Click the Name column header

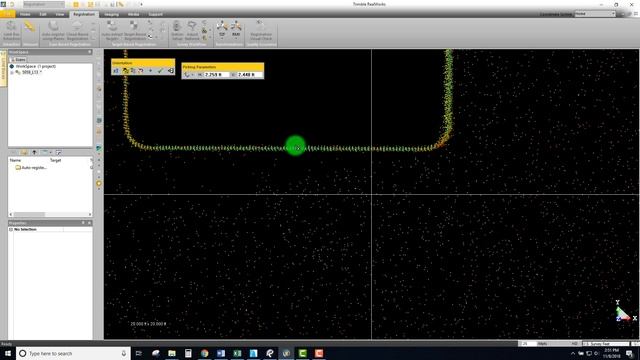[x=15, y=160]
